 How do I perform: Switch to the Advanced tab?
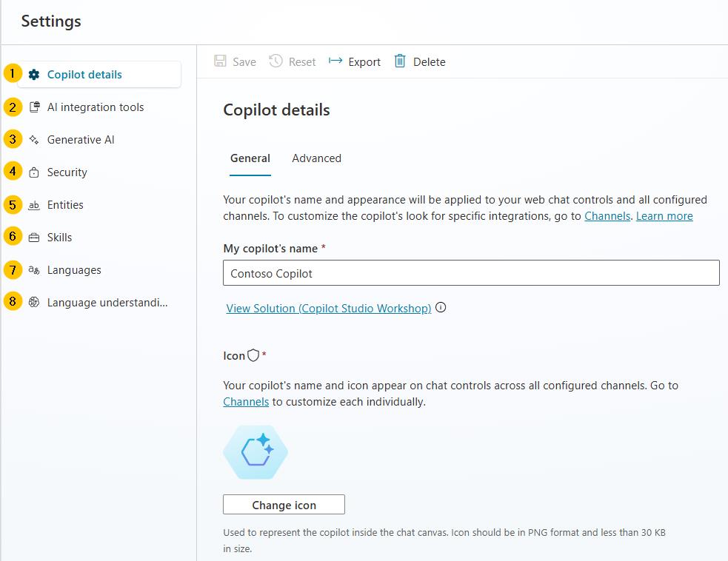316,158
